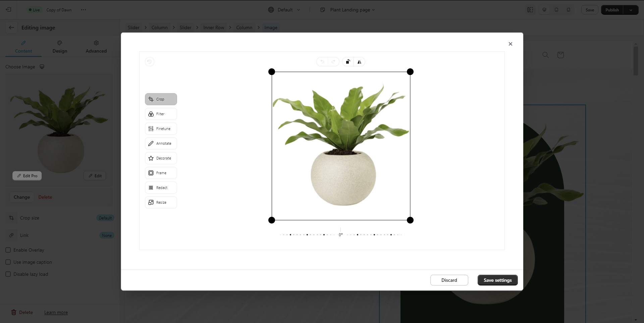Open the Finetune tool

point(161,129)
